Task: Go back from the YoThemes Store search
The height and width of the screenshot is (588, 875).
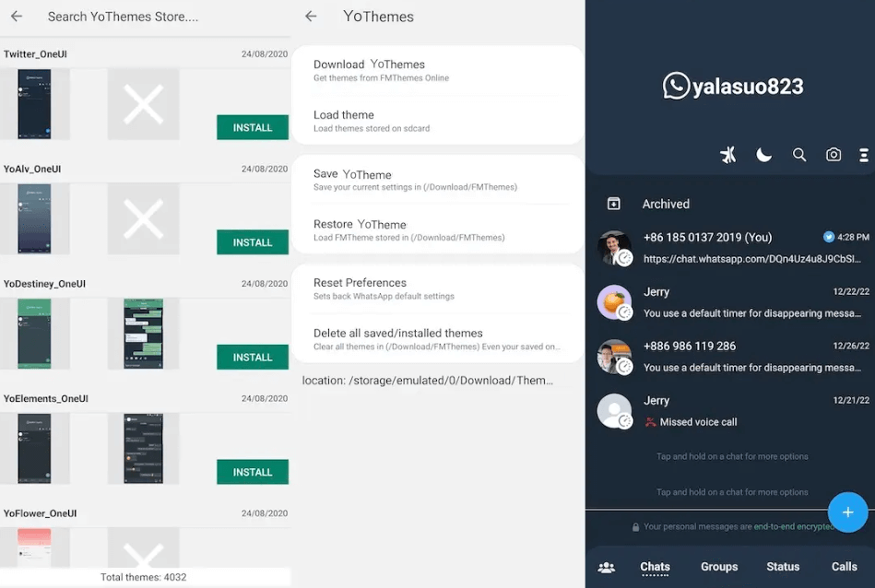Action: (x=17, y=17)
